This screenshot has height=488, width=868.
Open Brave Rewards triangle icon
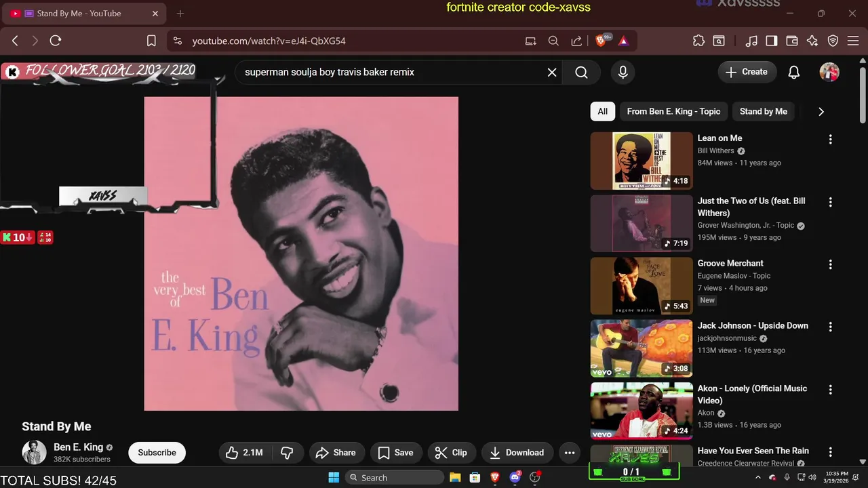click(x=623, y=41)
